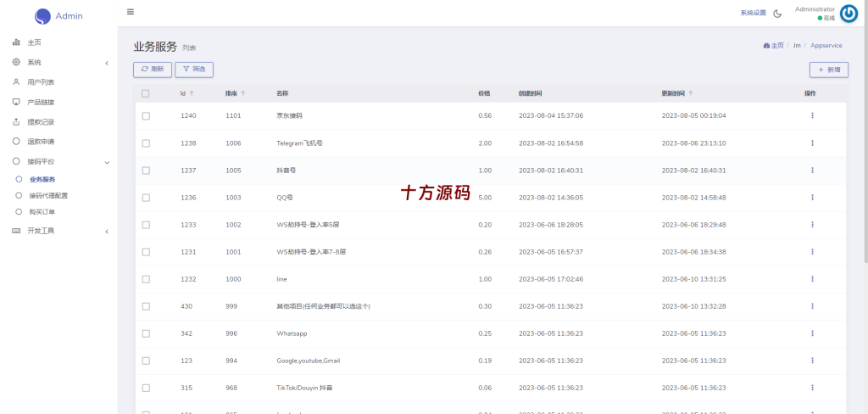Open the 主页 chart icon in sidebar
Screen dimensions: 868x414
click(16, 42)
